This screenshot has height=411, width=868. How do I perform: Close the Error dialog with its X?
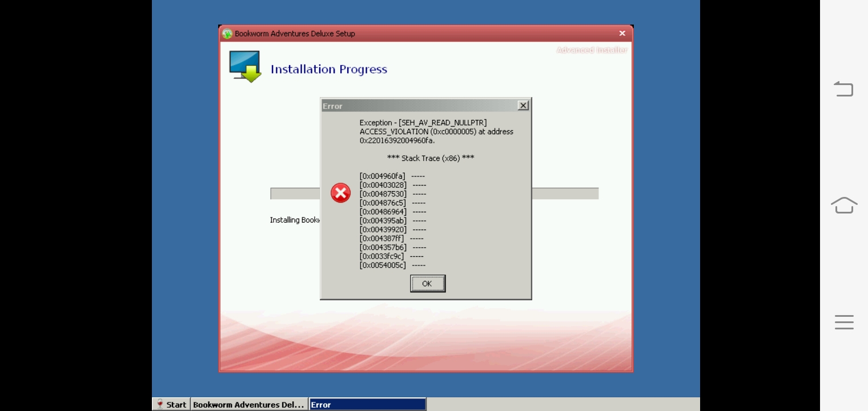(523, 106)
